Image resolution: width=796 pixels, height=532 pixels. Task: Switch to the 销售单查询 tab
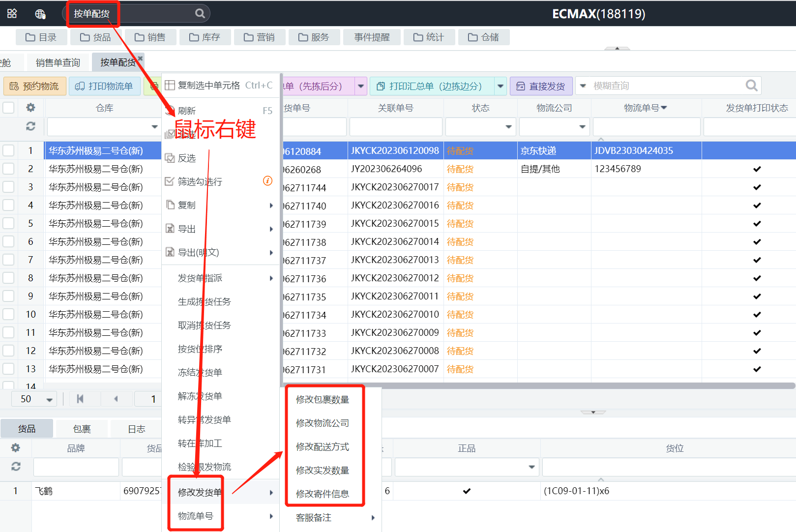point(58,62)
